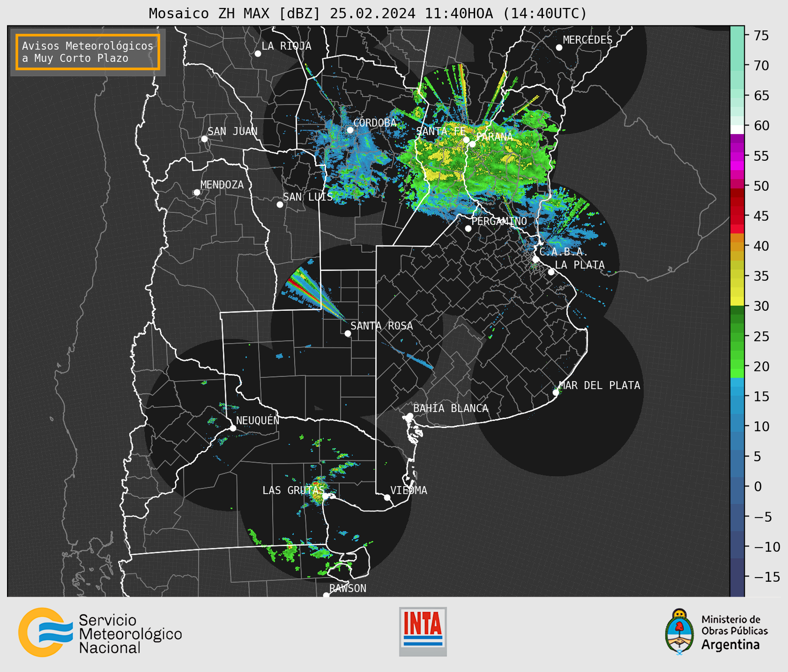The height and width of the screenshot is (672, 788).
Task: Click the SAN LUIS city marker dot
Action: click(x=280, y=205)
